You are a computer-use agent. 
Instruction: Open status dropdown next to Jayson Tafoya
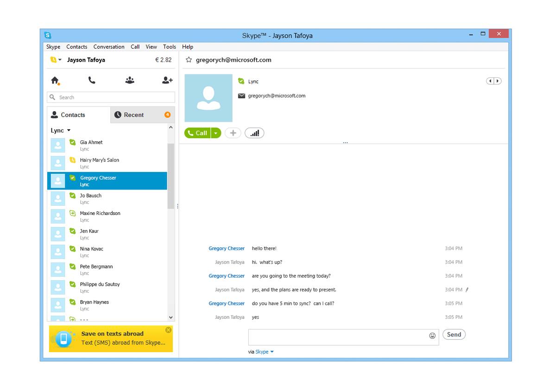coord(56,60)
